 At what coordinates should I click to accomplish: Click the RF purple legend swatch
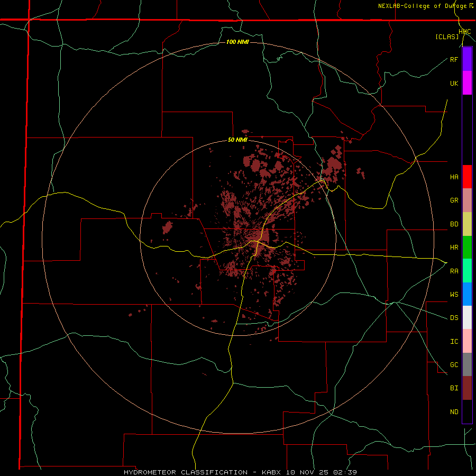(x=467, y=59)
